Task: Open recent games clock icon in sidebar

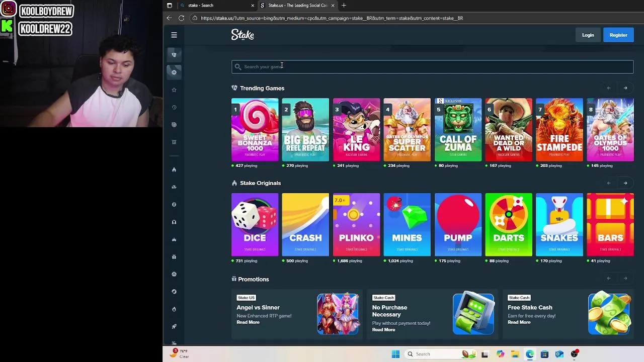Action: (174, 107)
